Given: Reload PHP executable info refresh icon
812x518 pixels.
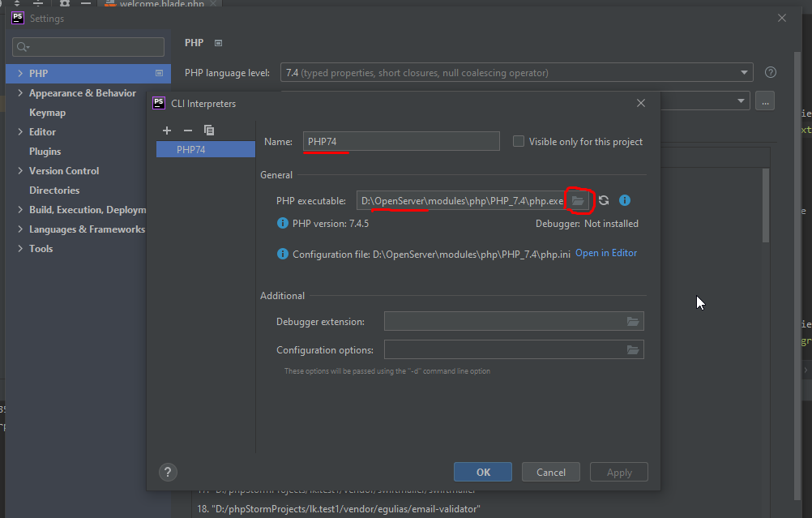Looking at the screenshot, I should (604, 200).
